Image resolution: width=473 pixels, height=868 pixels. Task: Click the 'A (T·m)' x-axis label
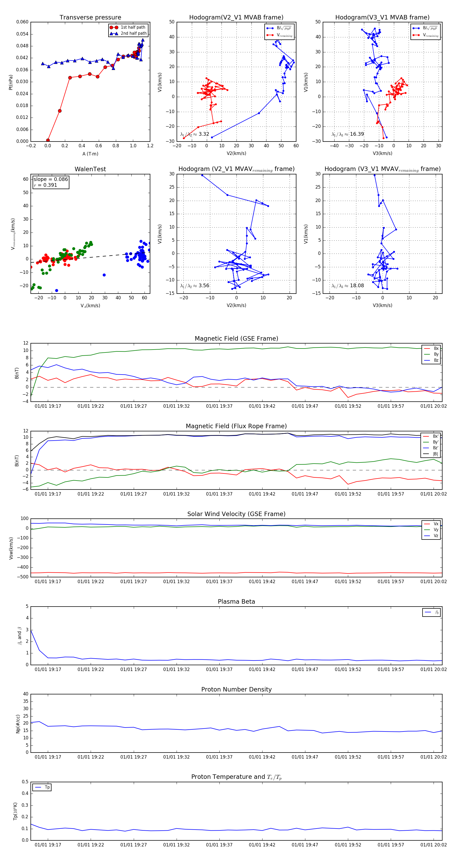pyautogui.click(x=90, y=154)
